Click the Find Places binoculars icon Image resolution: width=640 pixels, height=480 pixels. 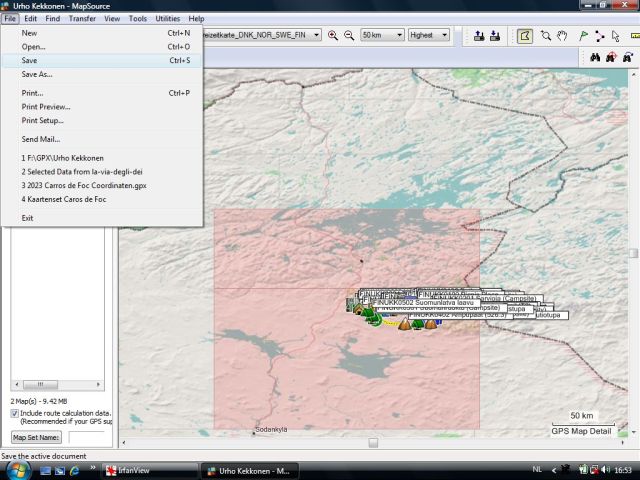point(595,57)
